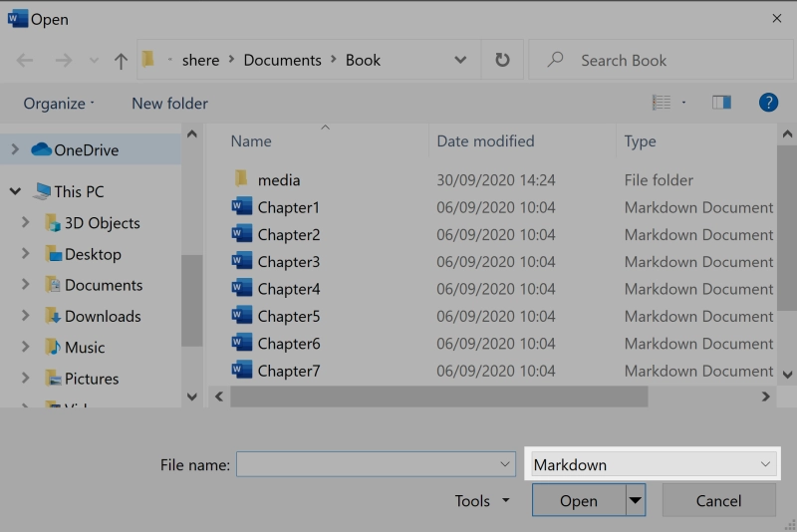This screenshot has height=532, width=797.
Task: Toggle the preview pane icon
Action: pos(721,103)
